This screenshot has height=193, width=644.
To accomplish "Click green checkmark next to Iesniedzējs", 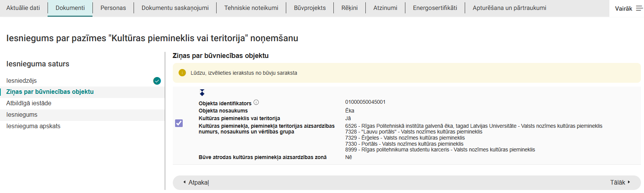I will [x=157, y=81].
